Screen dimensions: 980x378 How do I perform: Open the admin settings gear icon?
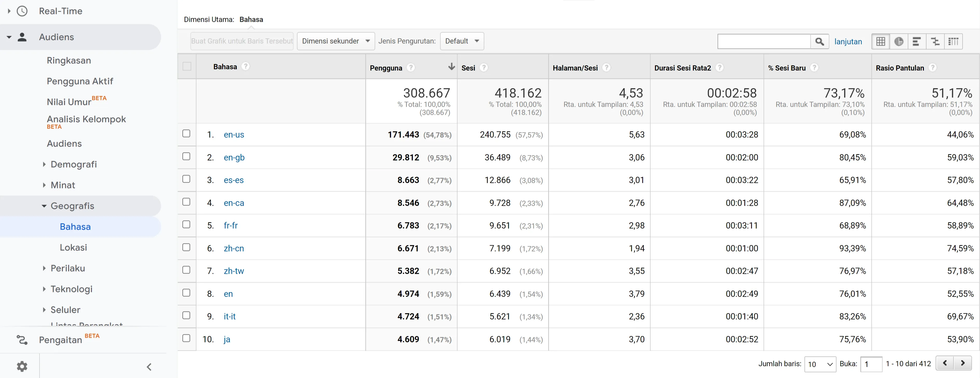tap(22, 366)
